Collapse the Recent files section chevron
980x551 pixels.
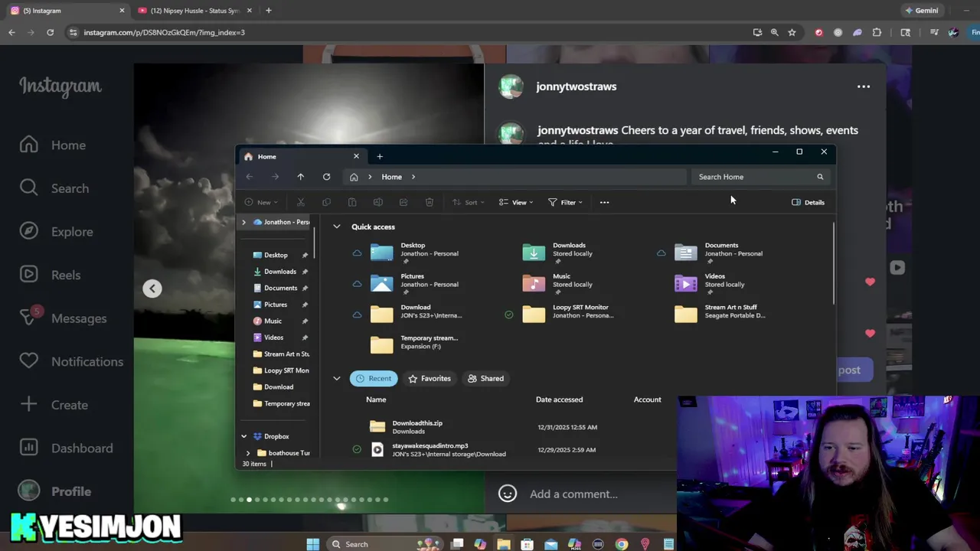click(336, 378)
